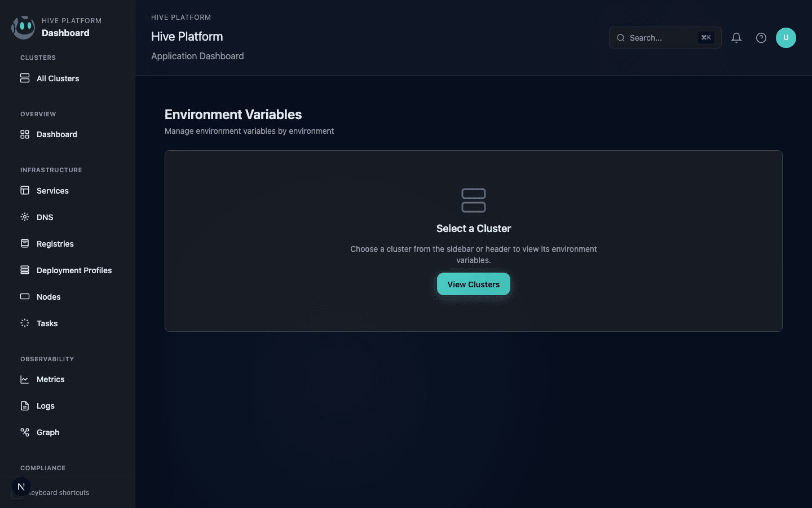Open the user avatar menu

tap(786, 38)
